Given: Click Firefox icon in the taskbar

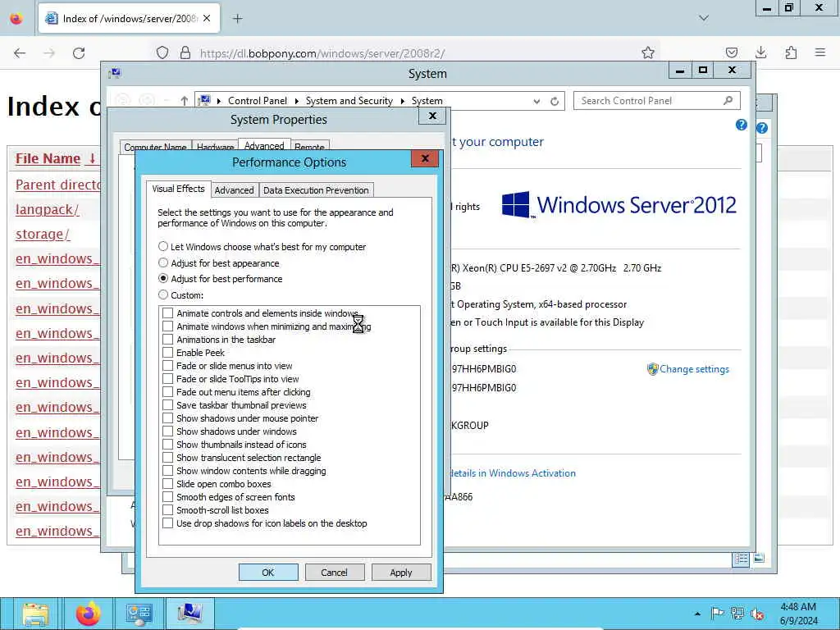Looking at the screenshot, I should point(87,614).
